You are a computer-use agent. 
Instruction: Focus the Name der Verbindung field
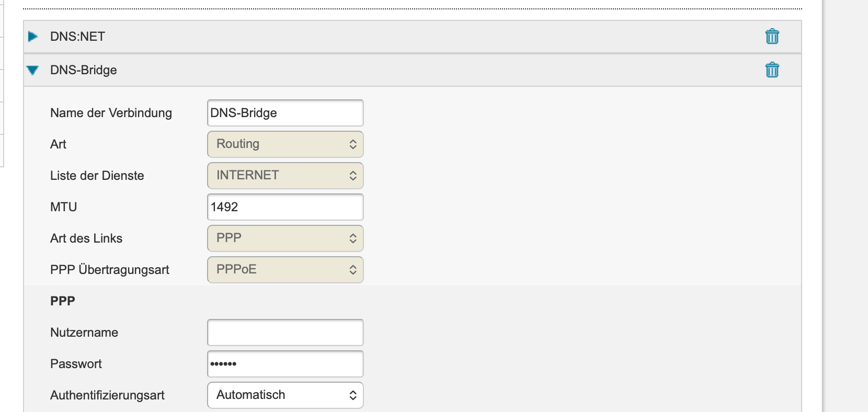click(x=285, y=113)
